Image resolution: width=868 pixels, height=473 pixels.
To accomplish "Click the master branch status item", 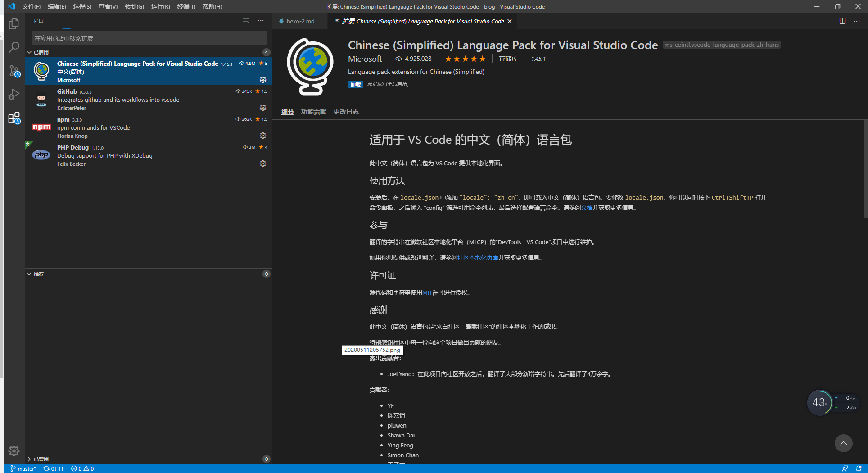I will point(23,468).
